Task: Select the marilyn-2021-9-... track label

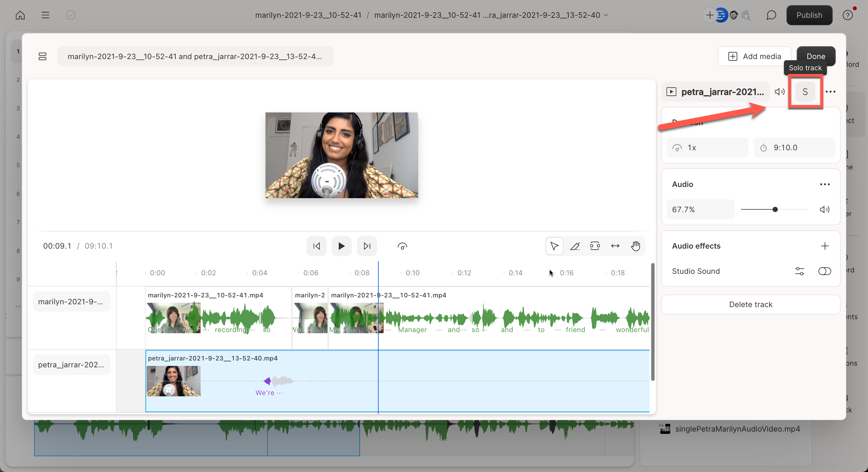Action: click(71, 301)
